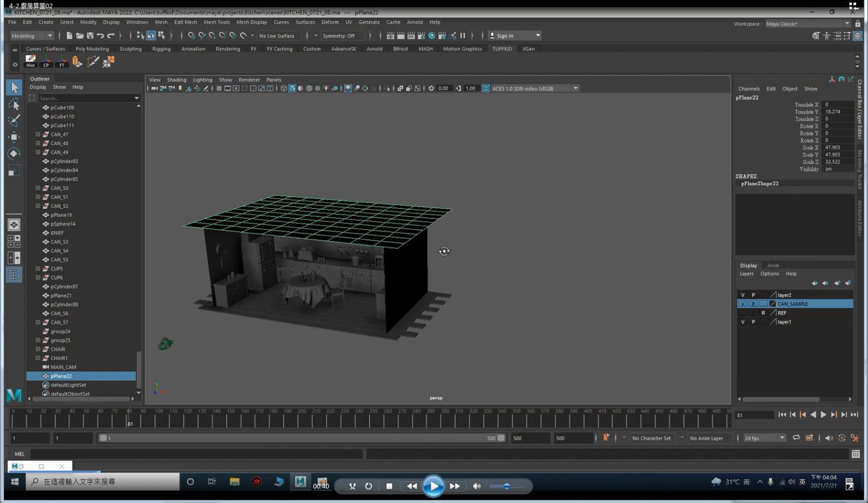868x503 pixels.
Task: Click the Hist shelf icon
Action: [x=30, y=61]
